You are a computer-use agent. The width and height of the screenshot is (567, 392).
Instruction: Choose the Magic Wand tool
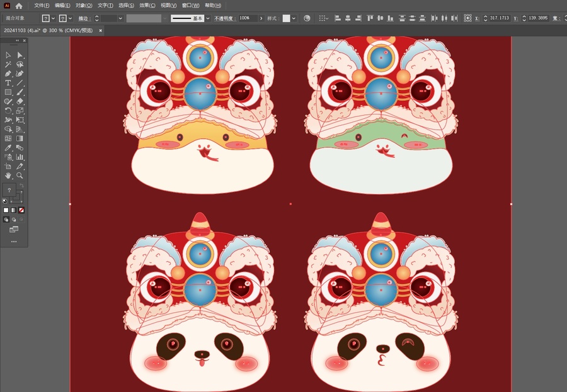coord(8,64)
